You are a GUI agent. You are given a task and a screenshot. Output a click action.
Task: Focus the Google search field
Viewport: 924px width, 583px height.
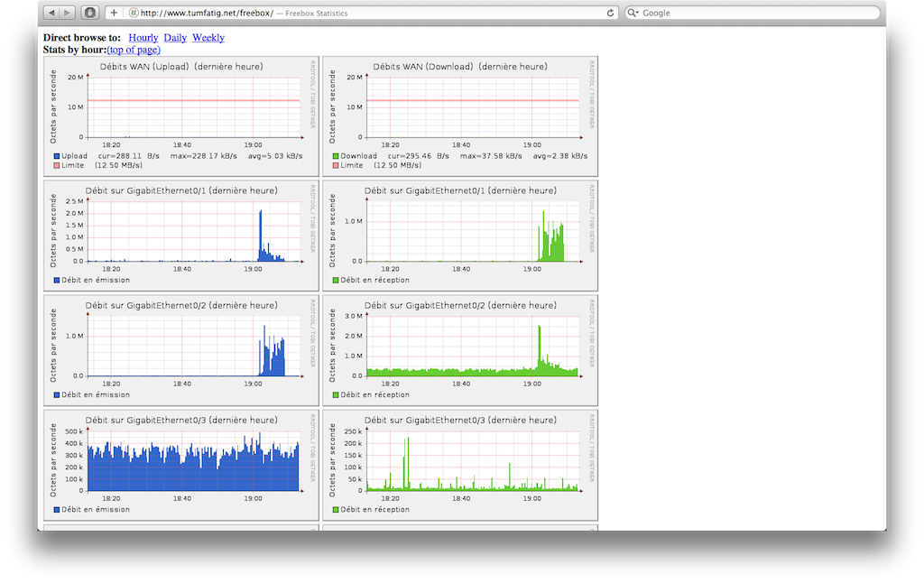coord(752,13)
